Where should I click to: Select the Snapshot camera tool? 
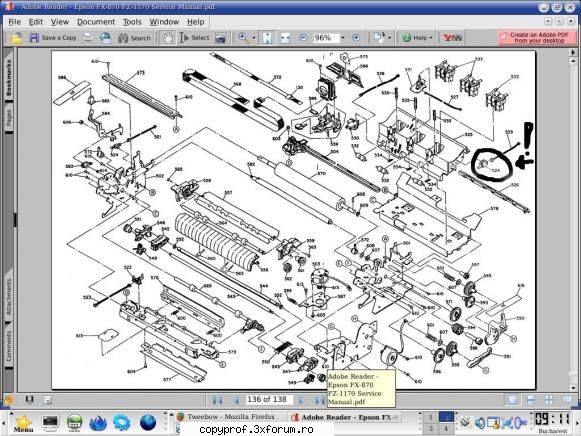coord(220,38)
